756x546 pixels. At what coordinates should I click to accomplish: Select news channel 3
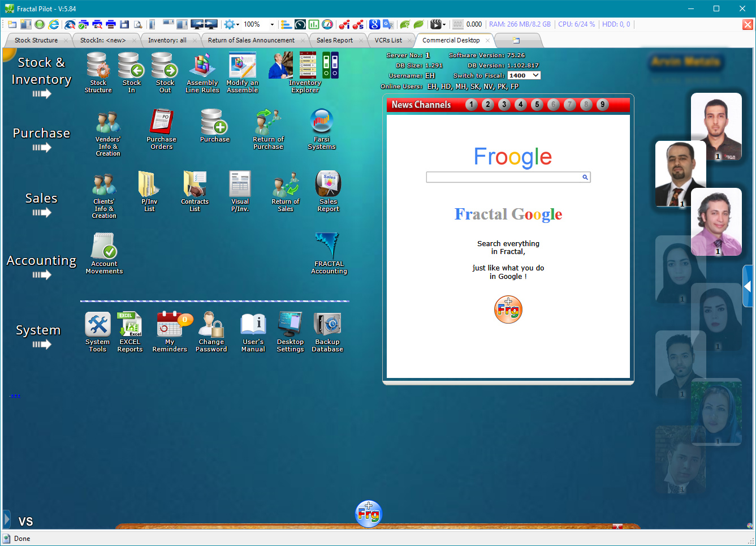(x=504, y=105)
